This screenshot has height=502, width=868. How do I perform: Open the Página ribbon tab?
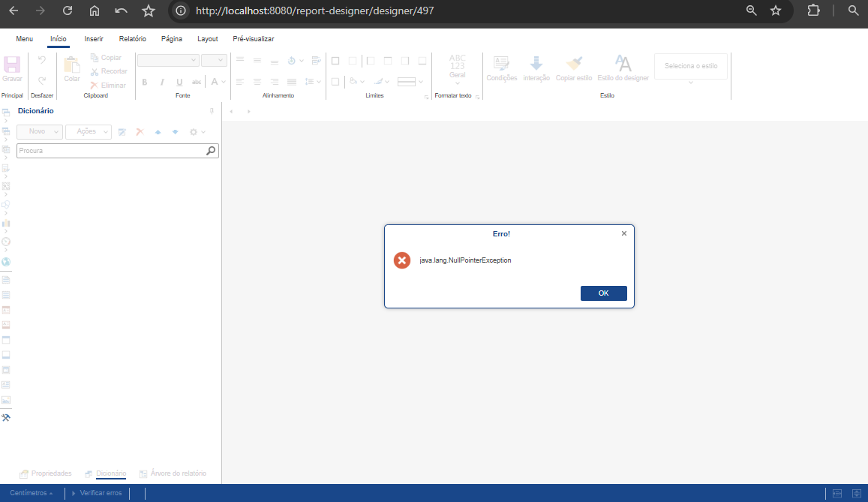(x=172, y=39)
